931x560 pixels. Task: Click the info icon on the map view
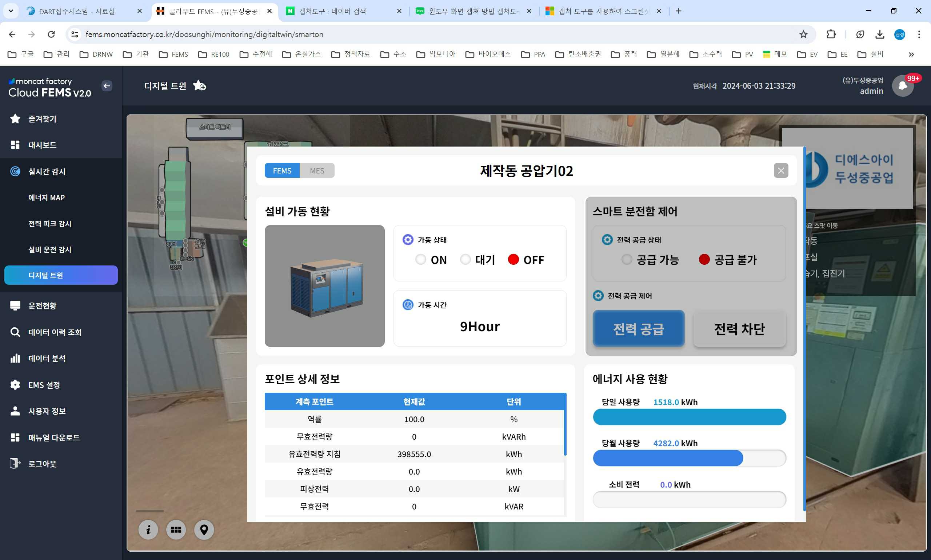coord(148,530)
